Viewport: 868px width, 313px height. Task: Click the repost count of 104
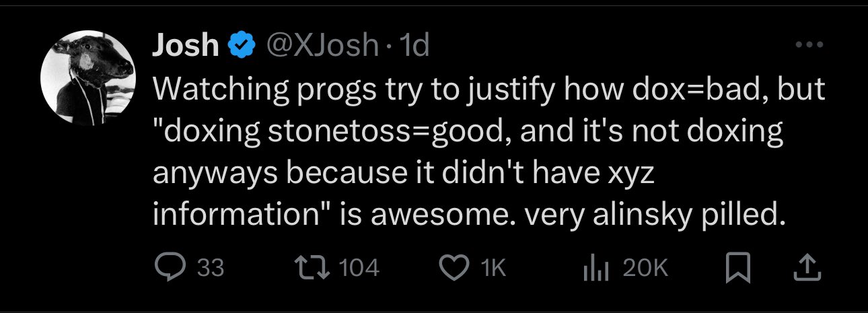(x=360, y=269)
